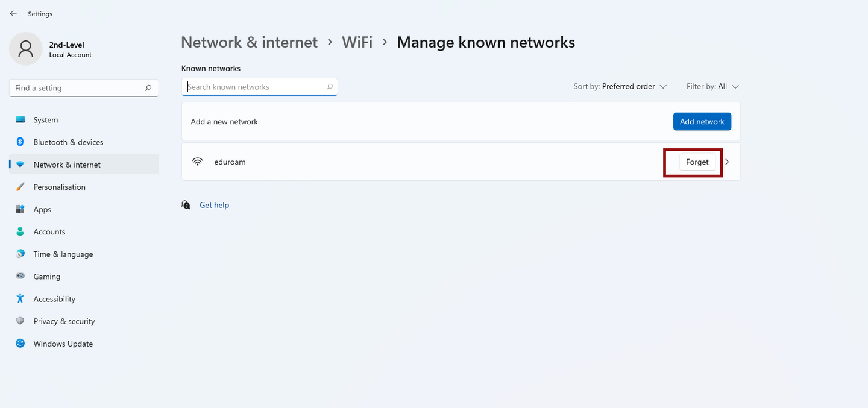The width and height of the screenshot is (868, 408).
Task: Open Accounts settings
Action: click(84, 231)
